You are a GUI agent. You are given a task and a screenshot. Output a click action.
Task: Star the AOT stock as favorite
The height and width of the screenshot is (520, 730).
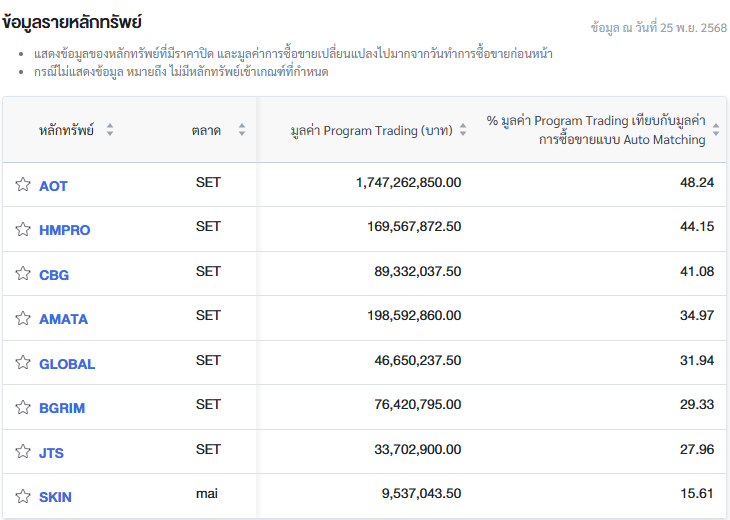[x=22, y=185]
